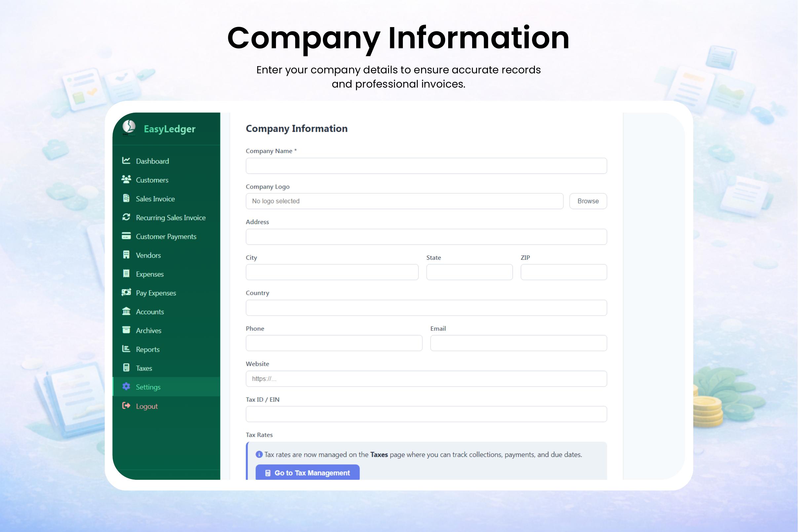Click the Tax Rates label
Screen dimensions: 798x532
point(259,435)
